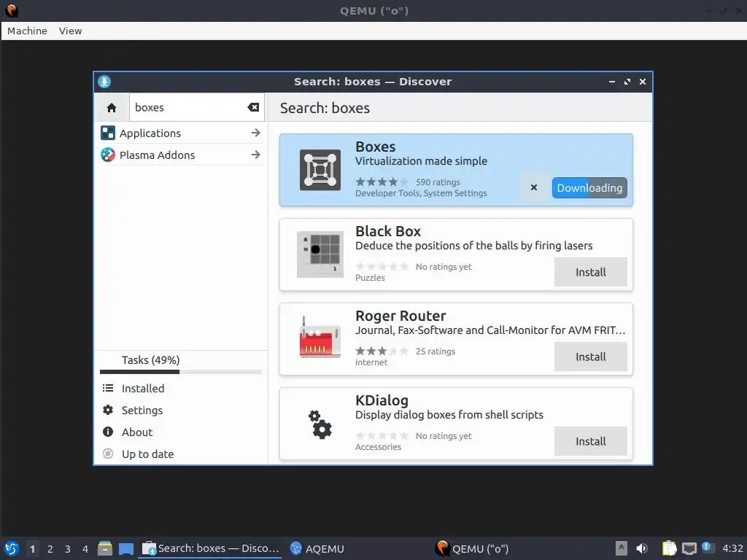Click the network tray icon
Screen dimensions: 747x560
(x=689, y=548)
